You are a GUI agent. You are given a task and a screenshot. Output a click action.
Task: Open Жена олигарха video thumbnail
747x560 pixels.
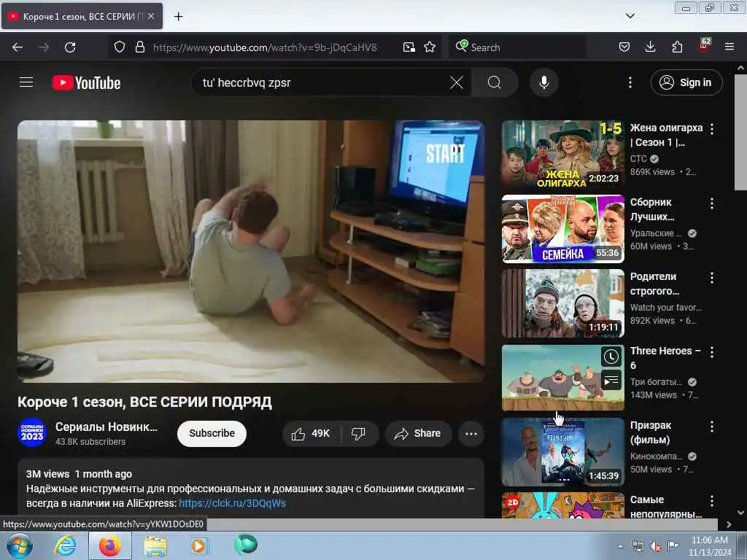click(562, 155)
